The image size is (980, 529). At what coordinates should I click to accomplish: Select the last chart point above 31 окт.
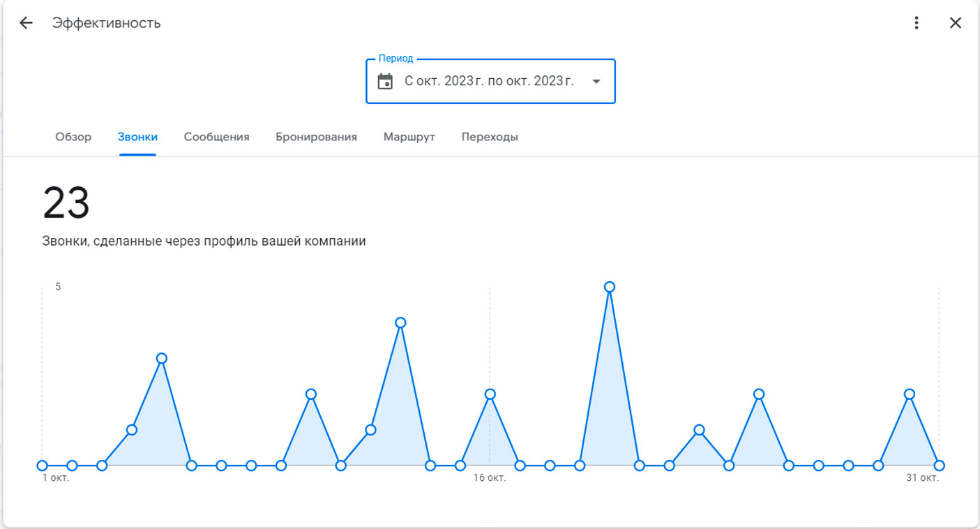939,465
